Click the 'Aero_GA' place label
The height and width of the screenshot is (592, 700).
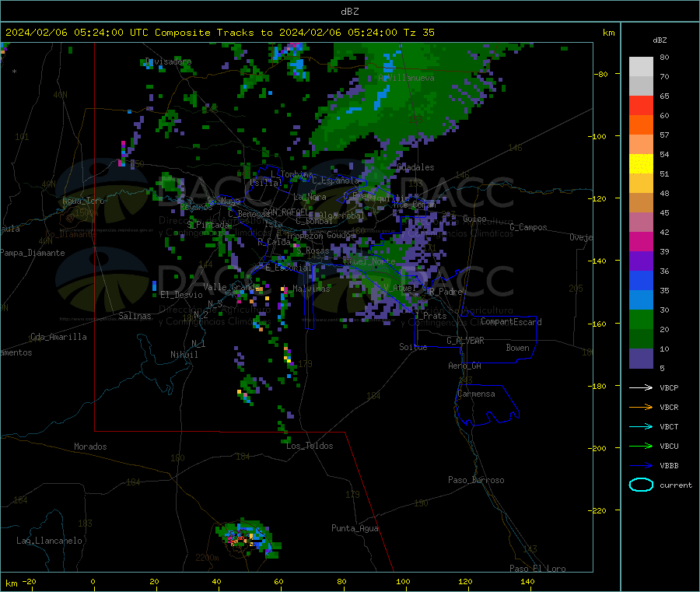pyautogui.click(x=464, y=366)
